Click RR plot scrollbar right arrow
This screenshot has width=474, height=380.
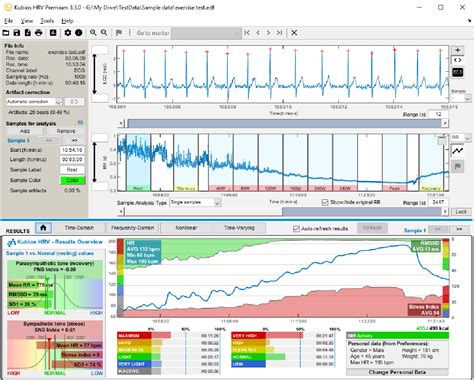coord(445,211)
